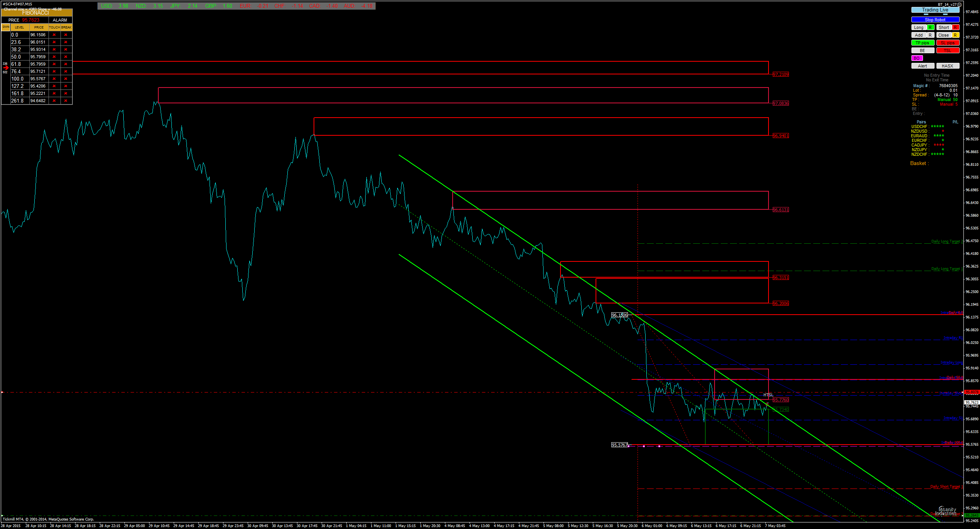Viewport: 980px width, 529px height.
Task: Select the 61.8 Fibonacci level cell
Action: pyautogui.click(x=20, y=64)
